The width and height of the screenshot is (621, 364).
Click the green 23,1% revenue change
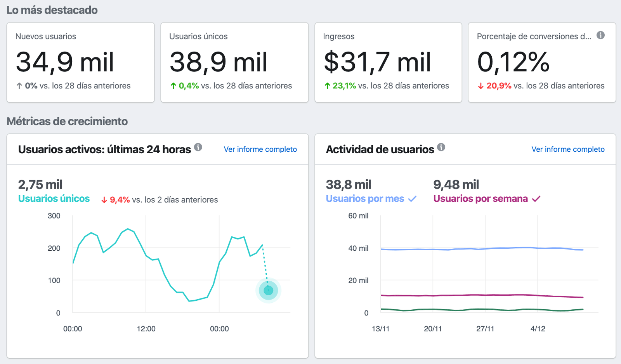coord(340,86)
